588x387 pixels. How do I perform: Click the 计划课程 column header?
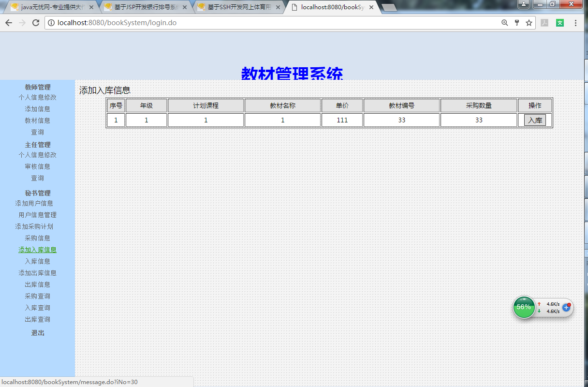206,105
